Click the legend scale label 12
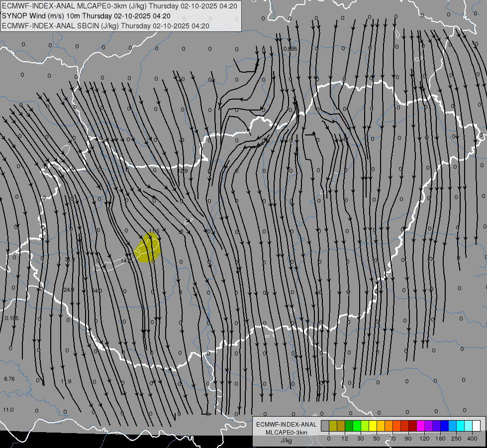Screen dimensions: 487x448 coord(345,439)
